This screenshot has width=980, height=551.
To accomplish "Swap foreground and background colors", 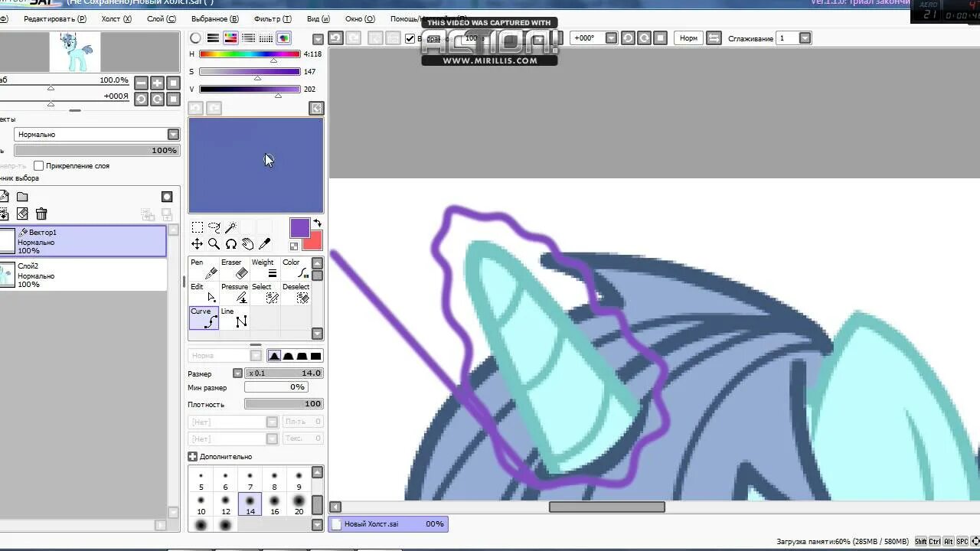I will click(317, 223).
